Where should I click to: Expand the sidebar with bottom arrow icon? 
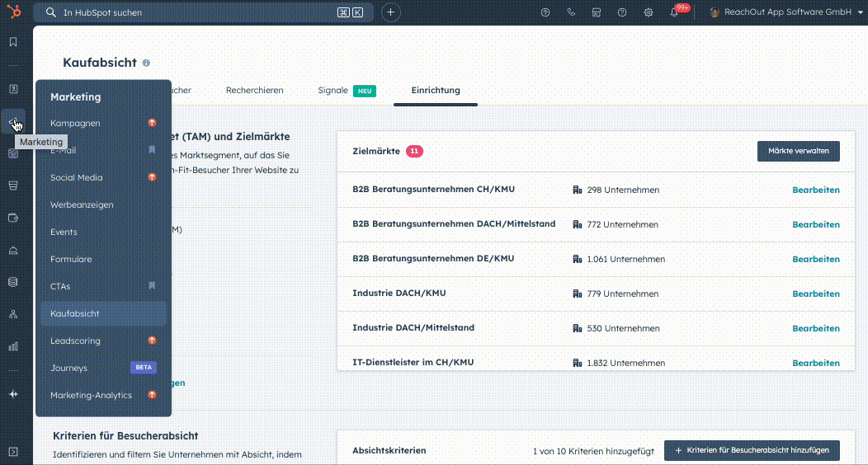tap(13, 451)
